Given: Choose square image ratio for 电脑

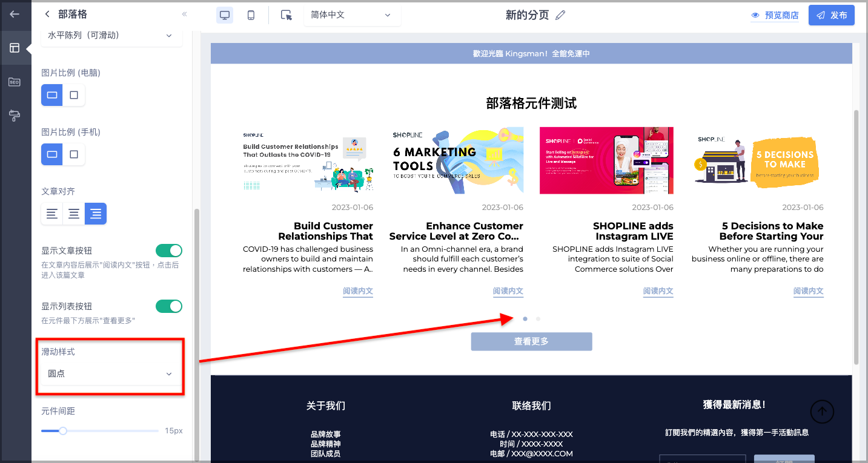Looking at the screenshot, I should pyautogui.click(x=74, y=95).
